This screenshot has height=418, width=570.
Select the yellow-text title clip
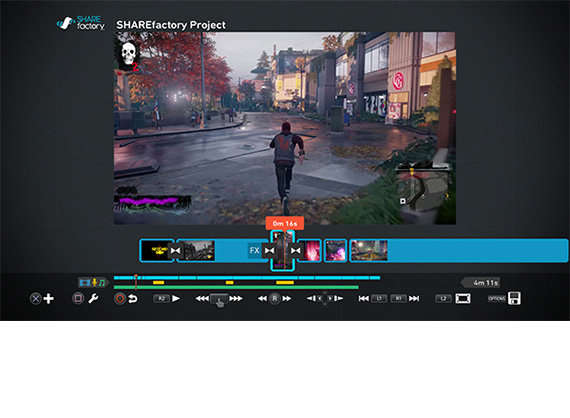pyautogui.click(x=156, y=250)
